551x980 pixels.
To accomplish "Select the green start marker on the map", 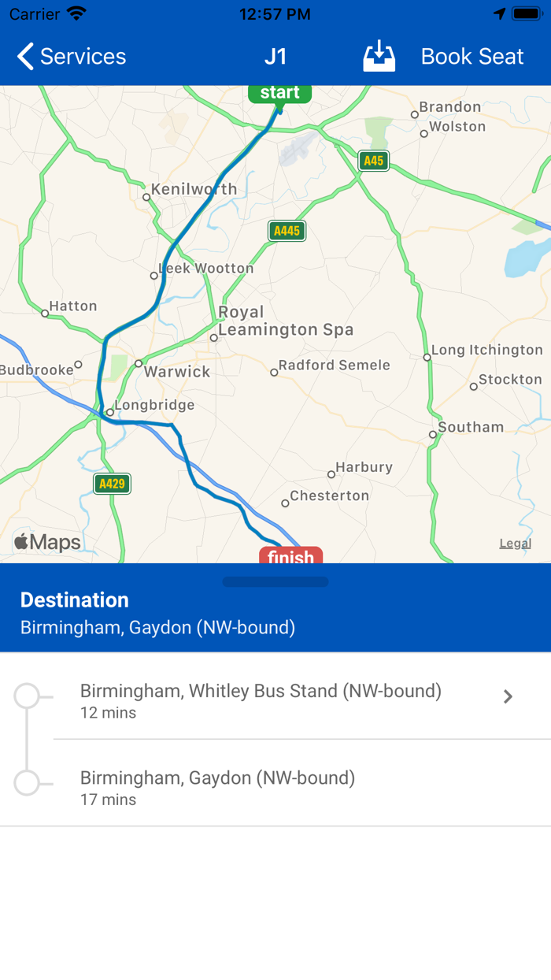I will click(279, 92).
